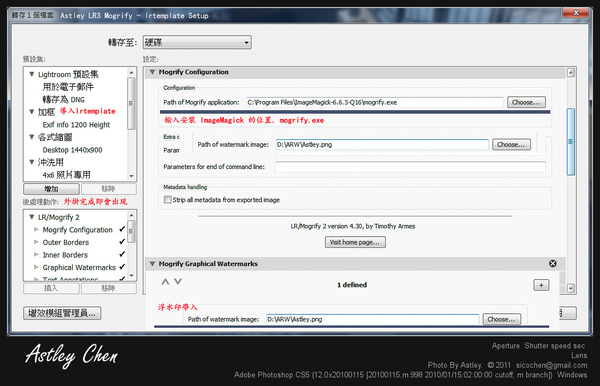Click the presets list scroll down arrow
The width and height of the screenshot is (600, 386).
132,176
